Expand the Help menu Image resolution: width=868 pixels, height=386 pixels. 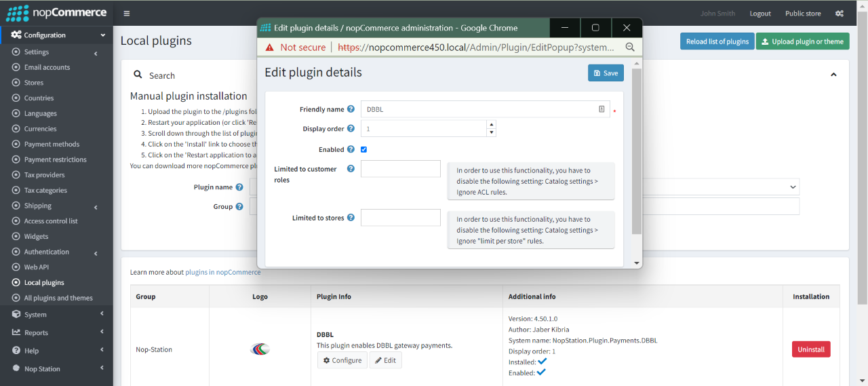point(102,351)
